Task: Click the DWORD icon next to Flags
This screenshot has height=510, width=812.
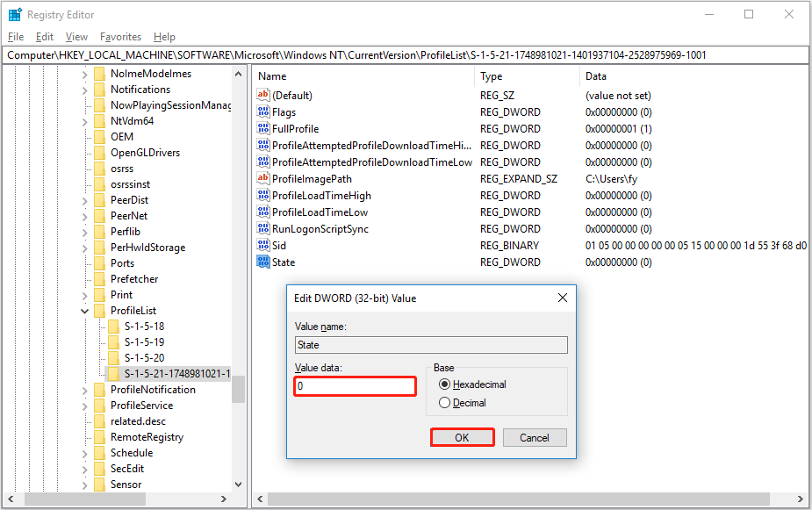Action: point(262,111)
